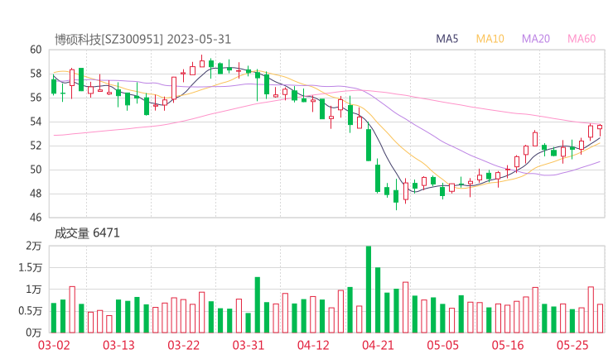613x364 pixels.
Task: Click the 05-05 date label
Action: click(443, 345)
